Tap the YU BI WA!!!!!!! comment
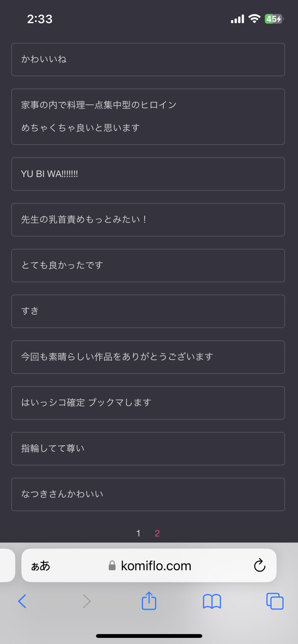Image resolution: width=298 pixels, height=644 pixels. pos(148,174)
